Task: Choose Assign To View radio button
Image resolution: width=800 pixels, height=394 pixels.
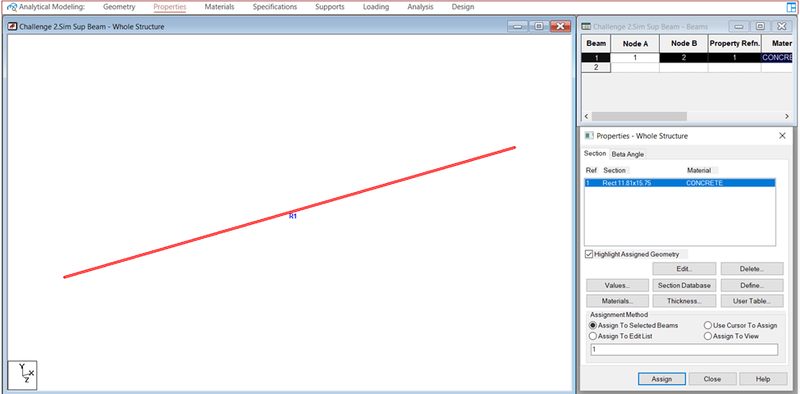Action: 708,336
